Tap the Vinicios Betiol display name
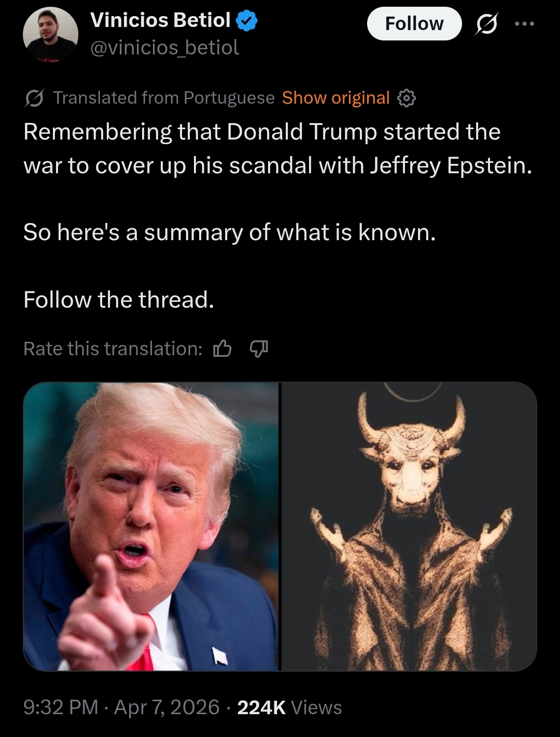 [x=160, y=20]
